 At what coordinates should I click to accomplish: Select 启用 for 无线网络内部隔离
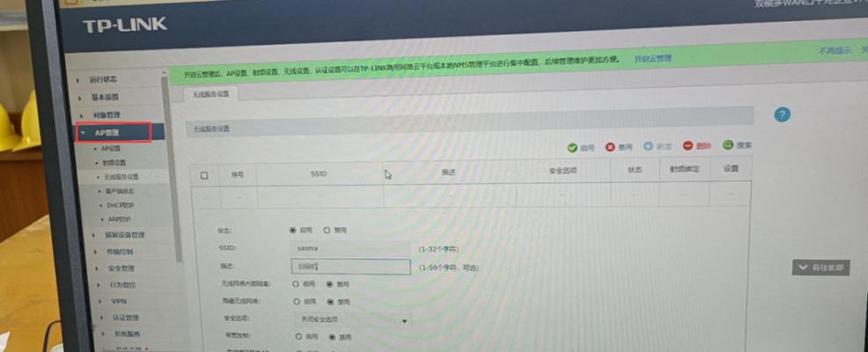pyautogui.click(x=296, y=284)
